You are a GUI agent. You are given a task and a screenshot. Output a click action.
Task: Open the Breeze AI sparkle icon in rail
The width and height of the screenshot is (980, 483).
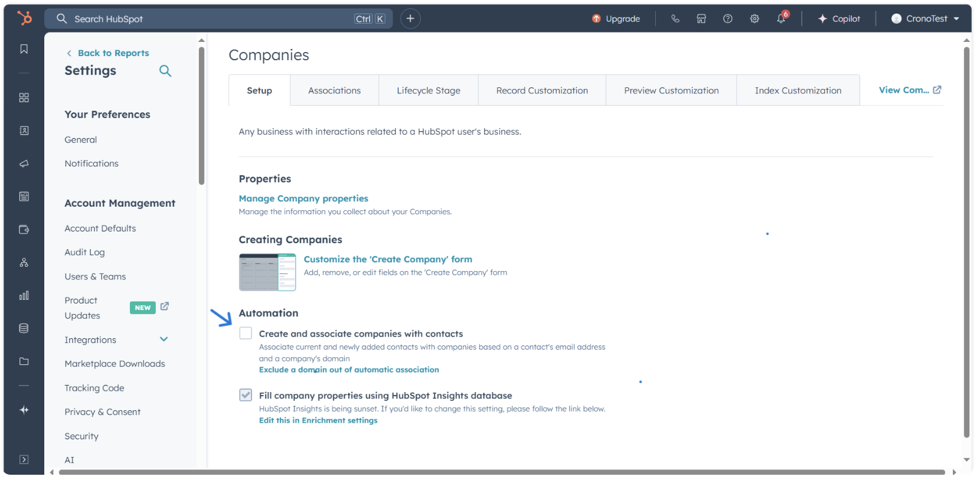click(24, 410)
